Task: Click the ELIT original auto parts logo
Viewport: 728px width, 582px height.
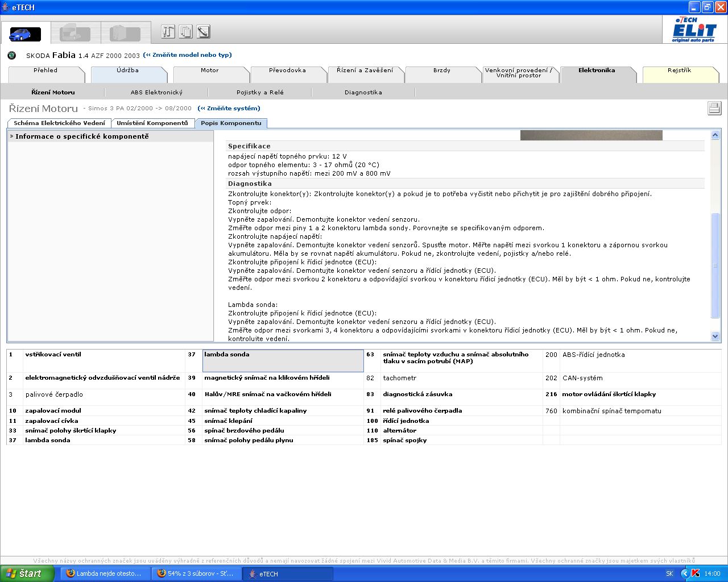Action: click(694, 30)
